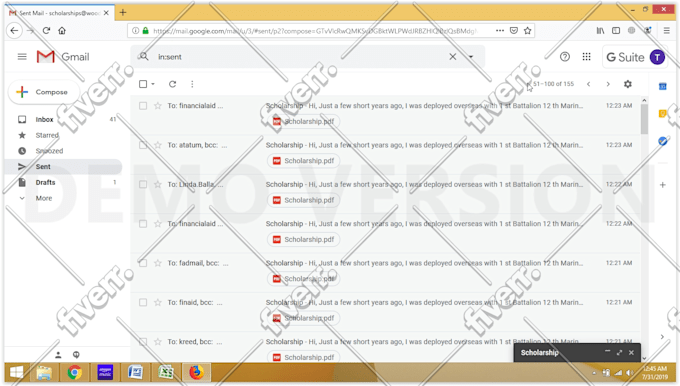Open the Firefox page actions three-dot menu
This screenshot has height=386, width=680.
coord(500,31)
